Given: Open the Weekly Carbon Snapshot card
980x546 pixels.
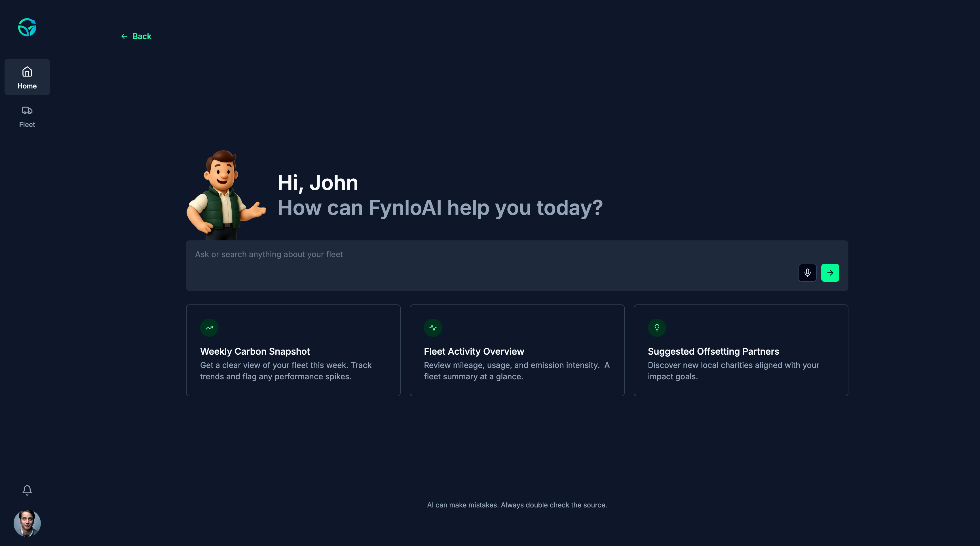Looking at the screenshot, I should click(x=293, y=350).
